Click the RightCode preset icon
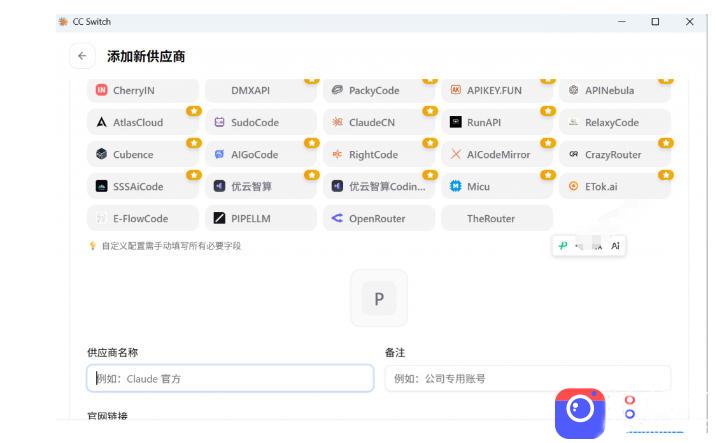Viewport: 715px width, 443px height. coord(337,154)
